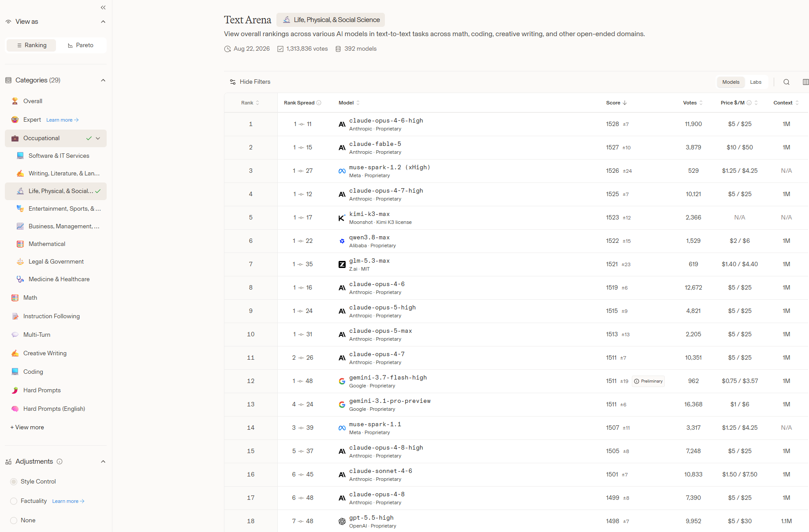This screenshot has width=809, height=532.
Task: Collapse the Occupational subcategory list chevron
Action: point(98,138)
